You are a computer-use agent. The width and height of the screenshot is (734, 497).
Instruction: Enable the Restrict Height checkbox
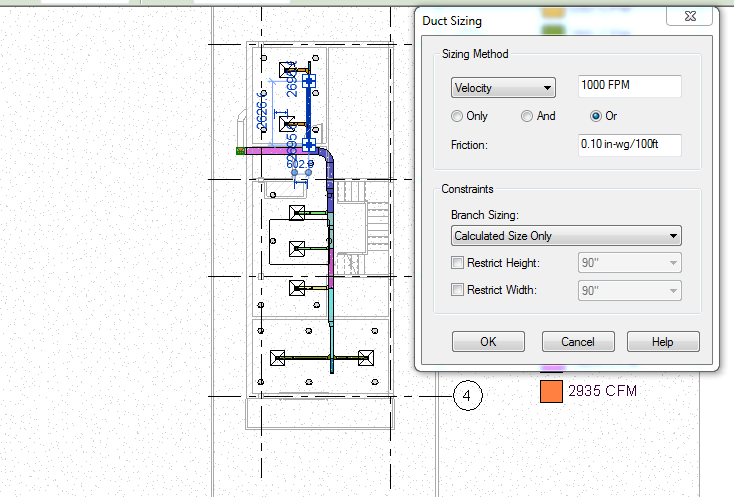458,263
